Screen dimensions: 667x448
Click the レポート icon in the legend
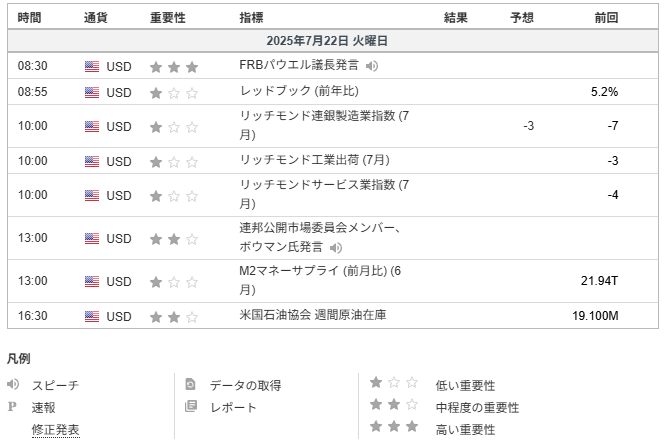tap(191, 406)
